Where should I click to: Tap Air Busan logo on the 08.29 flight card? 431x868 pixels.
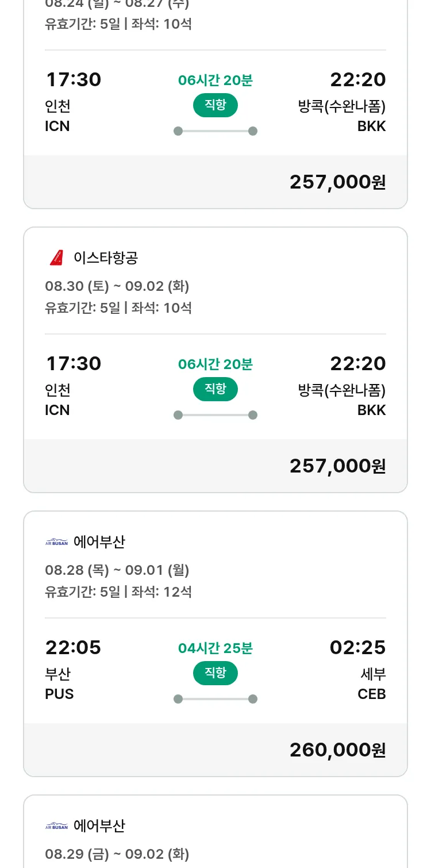(56, 826)
